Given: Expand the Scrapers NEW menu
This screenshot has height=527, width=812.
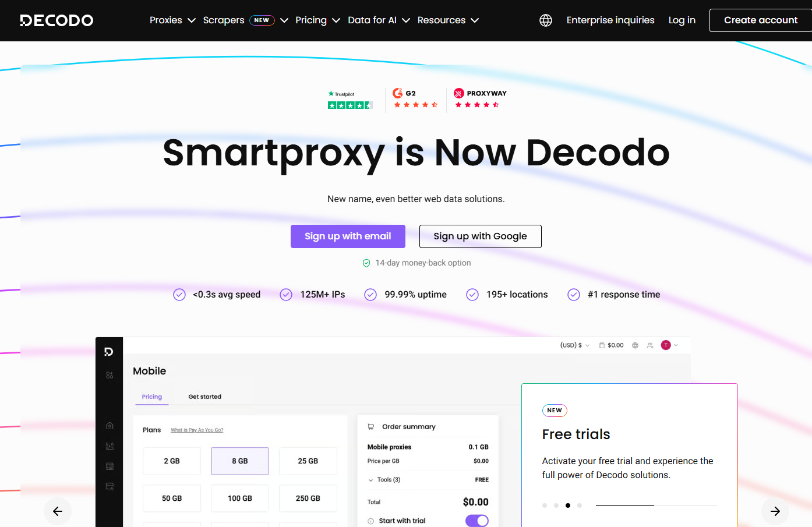Looking at the screenshot, I should 245,20.
